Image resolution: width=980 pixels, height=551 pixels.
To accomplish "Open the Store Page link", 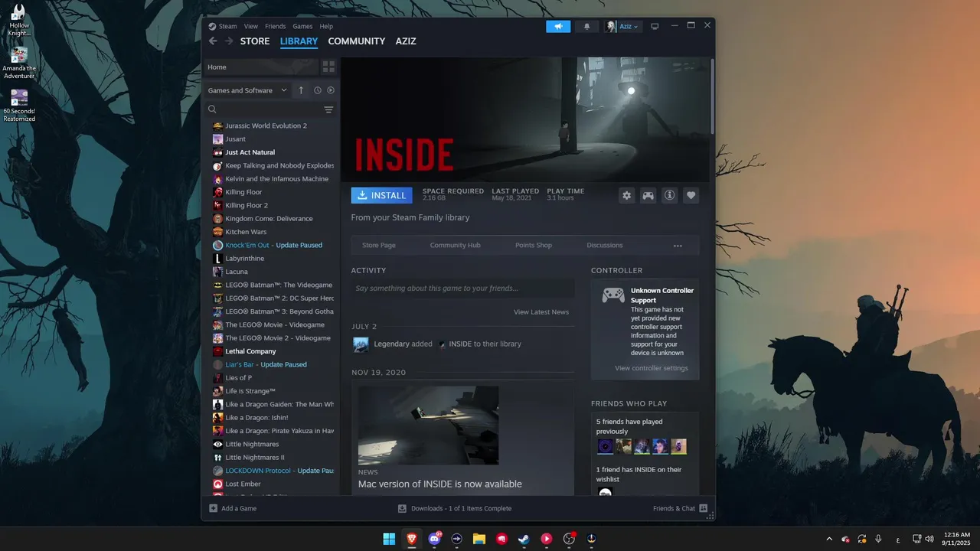I will 379,246.
